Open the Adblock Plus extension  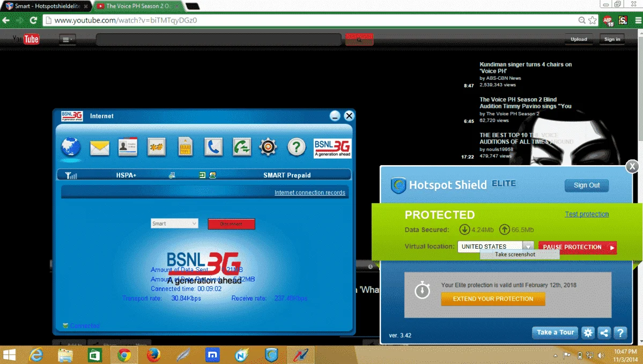608,20
